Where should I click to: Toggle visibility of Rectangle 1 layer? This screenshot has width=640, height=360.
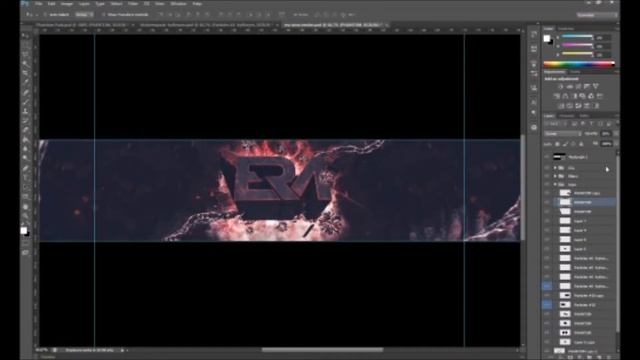pyautogui.click(x=547, y=157)
